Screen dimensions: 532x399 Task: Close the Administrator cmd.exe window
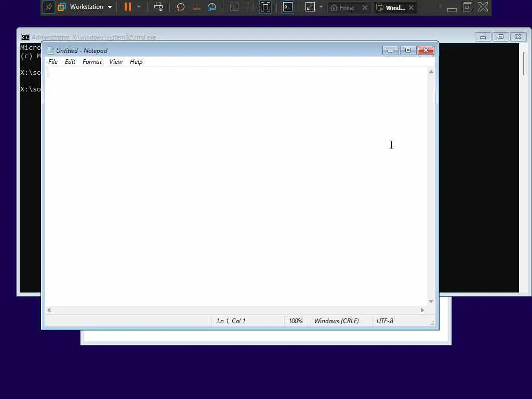518,37
